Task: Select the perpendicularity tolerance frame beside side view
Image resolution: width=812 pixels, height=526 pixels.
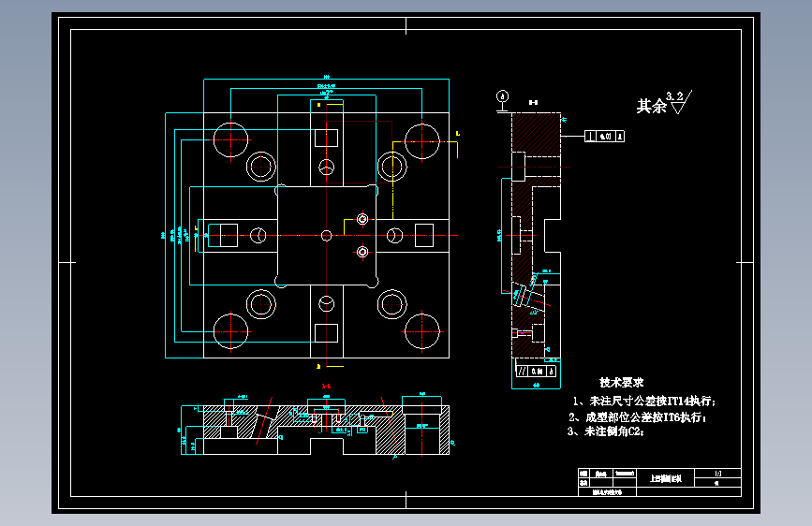Action: click(x=604, y=136)
